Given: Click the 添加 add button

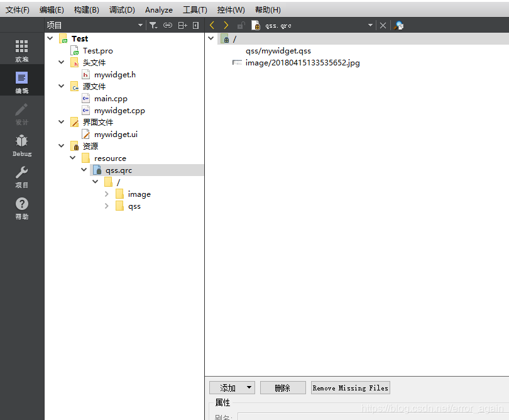Looking at the screenshot, I should [232, 388].
